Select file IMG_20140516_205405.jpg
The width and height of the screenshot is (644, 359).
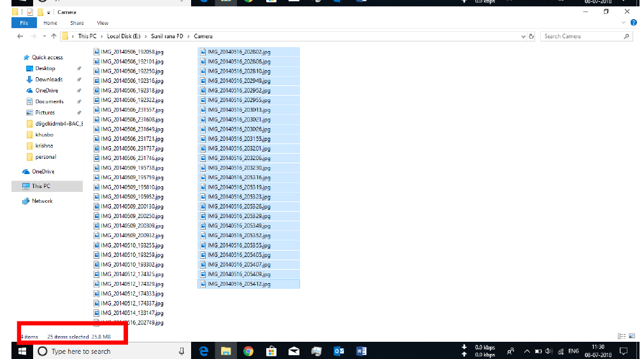[248, 255]
